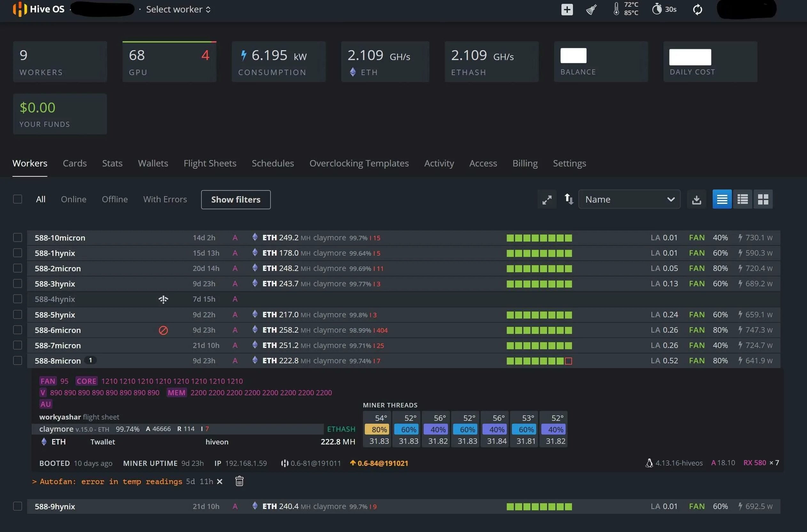Tick the select-all workers checkbox

tap(18, 199)
